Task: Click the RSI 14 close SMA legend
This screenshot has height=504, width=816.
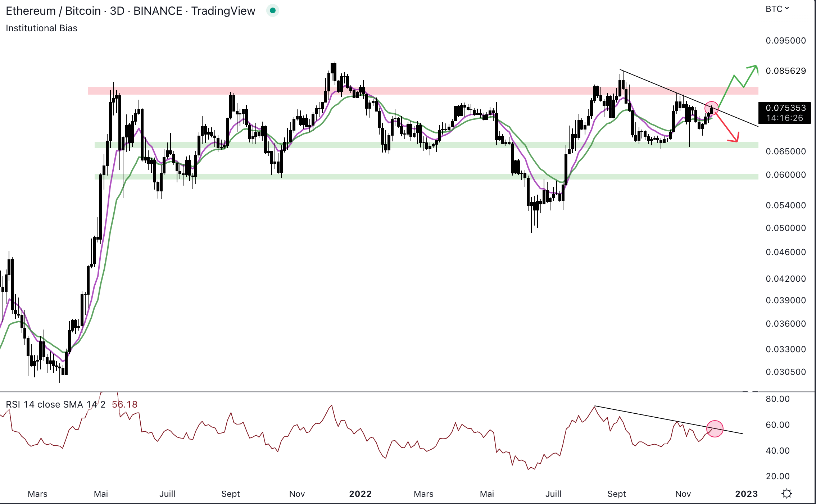Action: coord(56,404)
